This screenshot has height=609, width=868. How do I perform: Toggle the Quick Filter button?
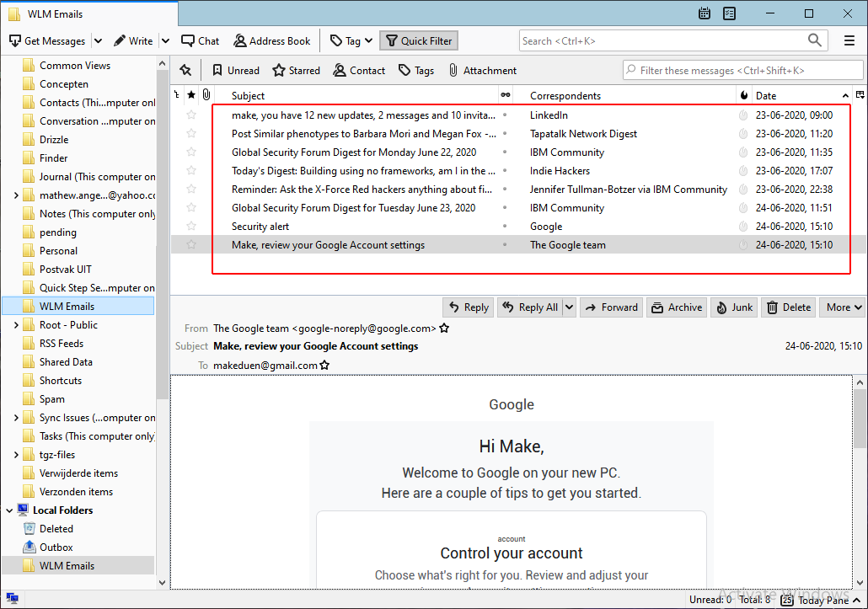[419, 41]
